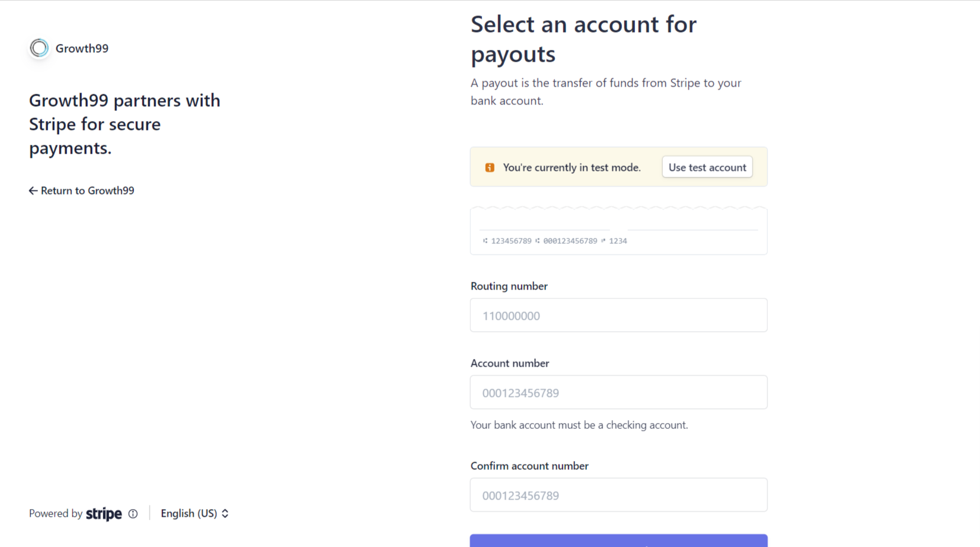Click the language selector up-down chevron
Viewport: 980px width, 547px height.
click(x=225, y=514)
